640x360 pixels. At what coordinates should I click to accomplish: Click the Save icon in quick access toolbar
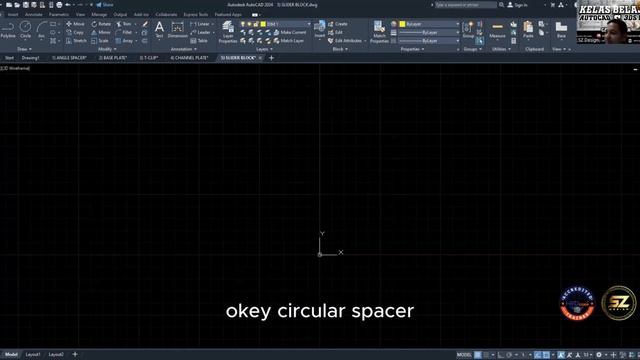point(25,5)
